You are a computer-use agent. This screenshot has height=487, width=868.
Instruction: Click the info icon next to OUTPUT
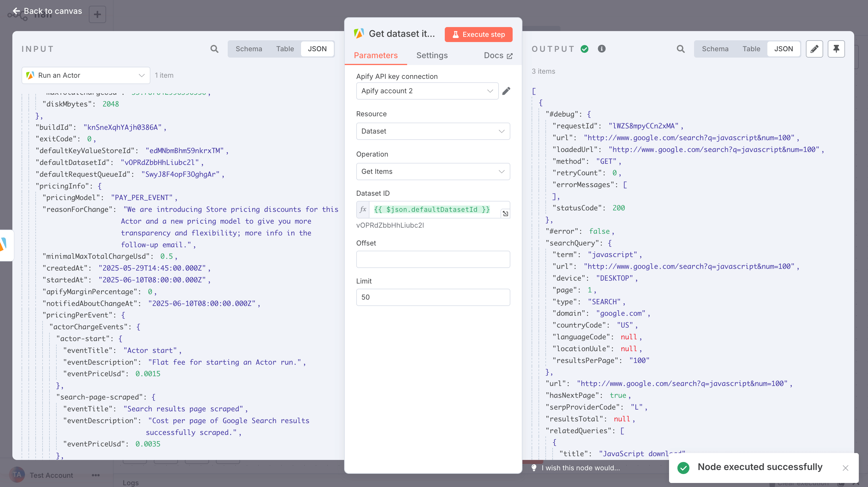click(x=602, y=49)
